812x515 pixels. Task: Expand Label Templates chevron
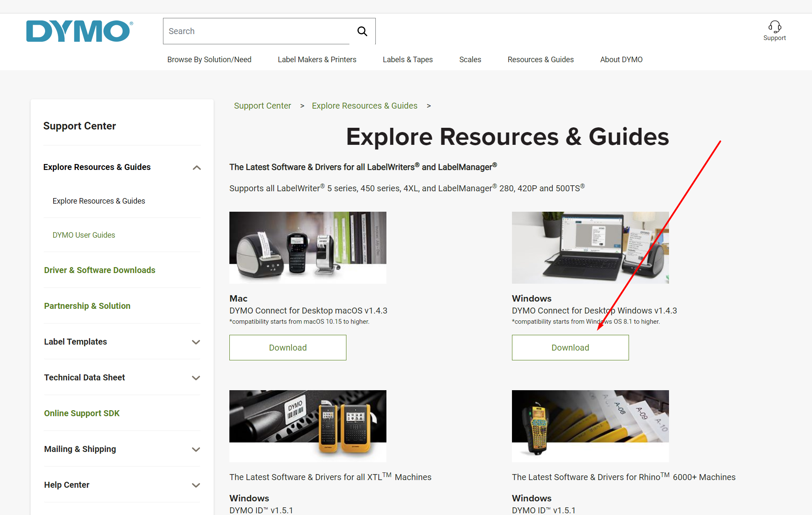pyautogui.click(x=196, y=342)
